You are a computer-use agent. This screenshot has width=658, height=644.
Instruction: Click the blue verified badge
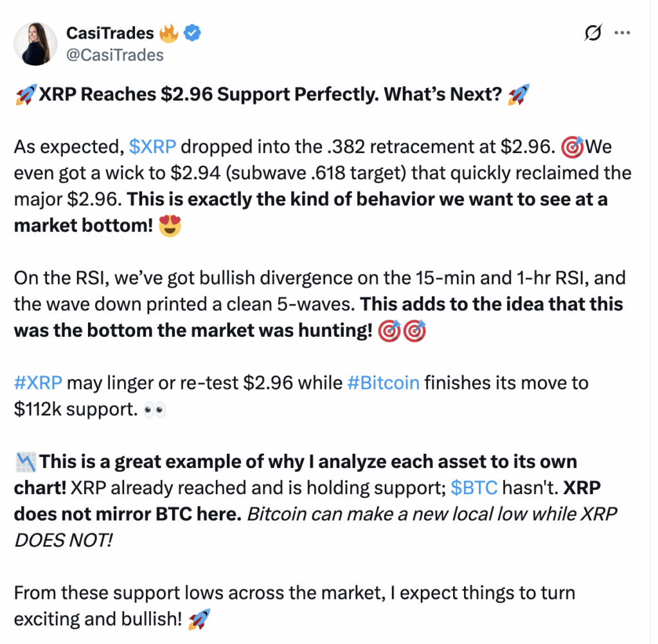pos(192,33)
